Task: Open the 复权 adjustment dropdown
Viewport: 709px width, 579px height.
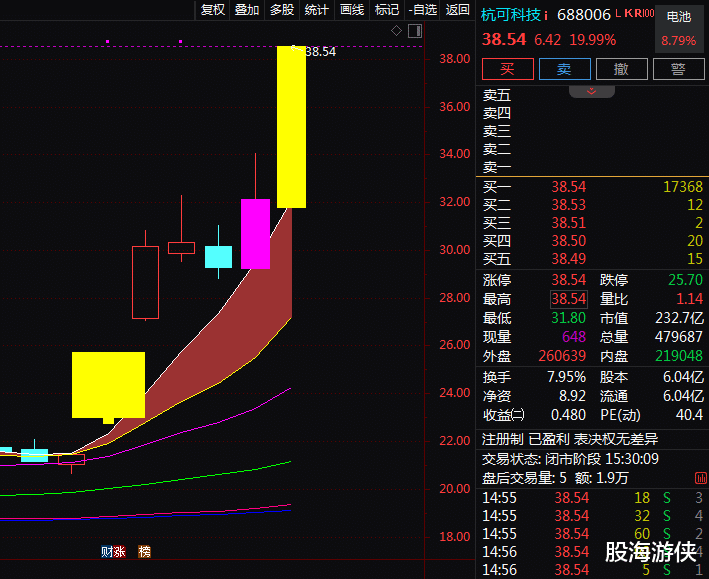Action: pos(213,9)
